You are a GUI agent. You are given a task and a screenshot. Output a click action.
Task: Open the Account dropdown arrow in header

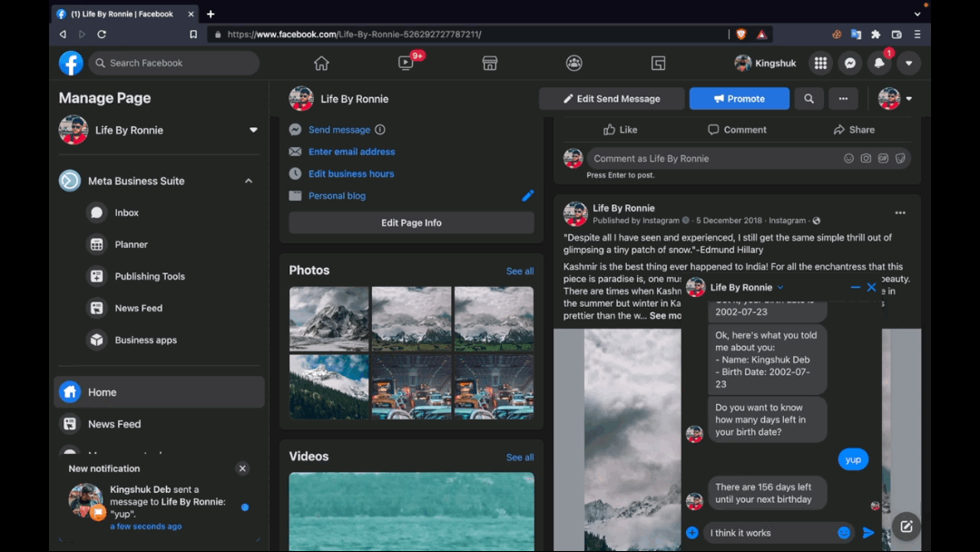tap(908, 64)
